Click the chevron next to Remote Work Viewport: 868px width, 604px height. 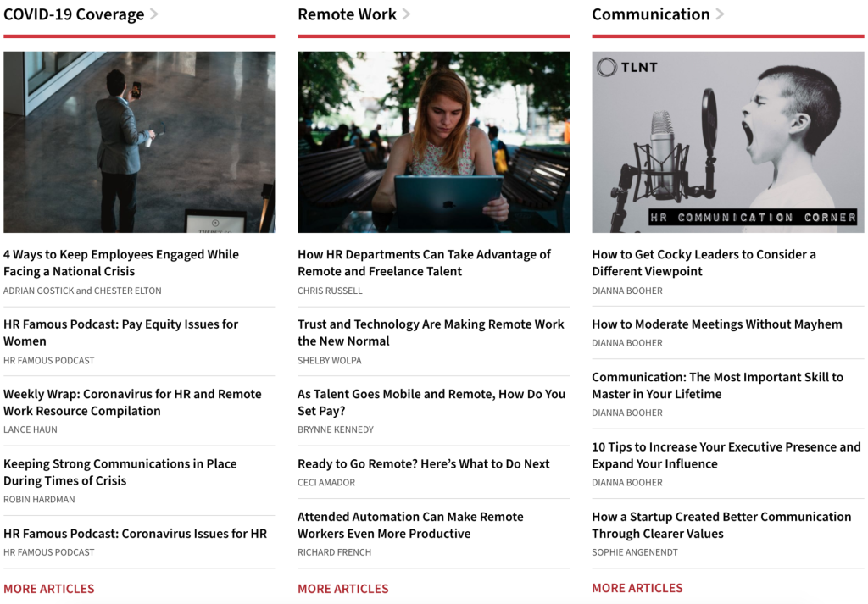406,14
